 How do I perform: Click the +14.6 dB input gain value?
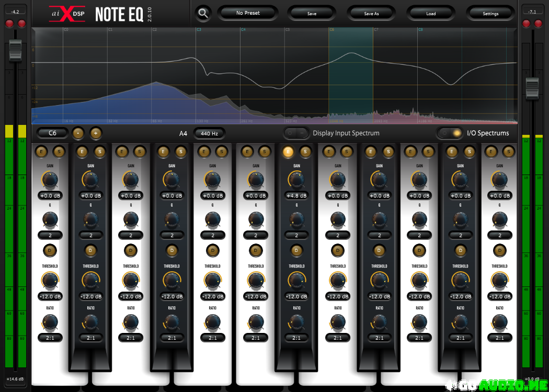(x=15, y=379)
